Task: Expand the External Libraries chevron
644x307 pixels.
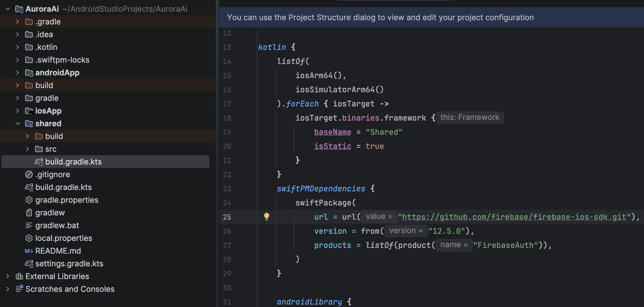Action: coord(8,276)
